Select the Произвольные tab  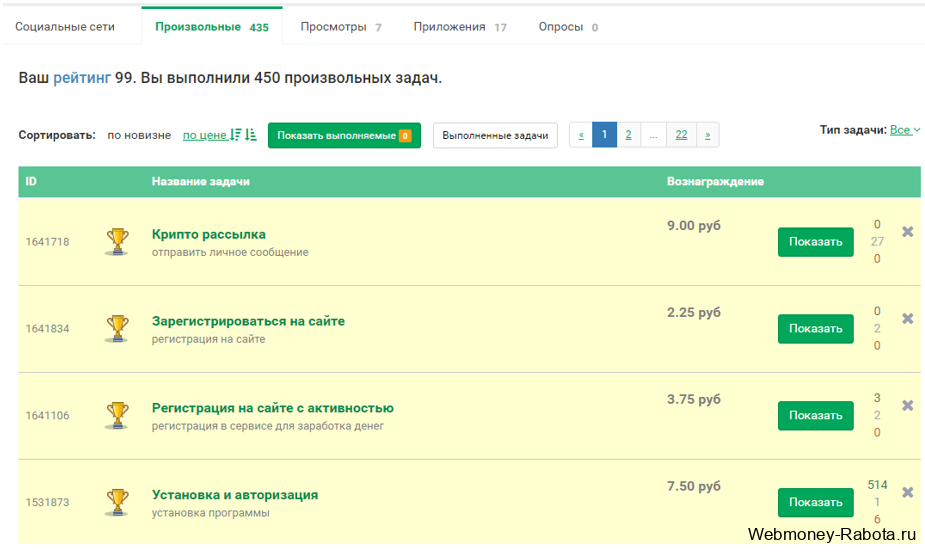[212, 27]
